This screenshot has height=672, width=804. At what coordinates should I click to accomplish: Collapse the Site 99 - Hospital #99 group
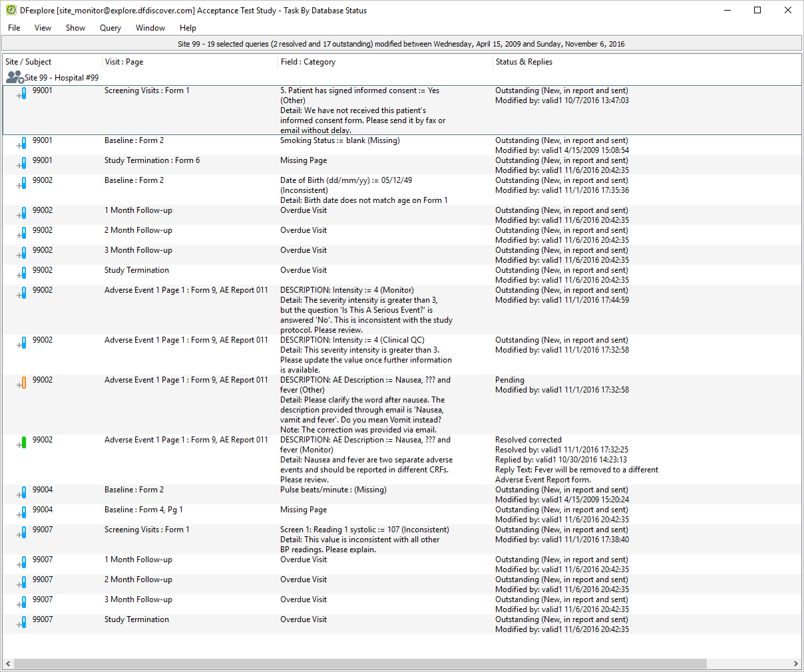(x=21, y=81)
